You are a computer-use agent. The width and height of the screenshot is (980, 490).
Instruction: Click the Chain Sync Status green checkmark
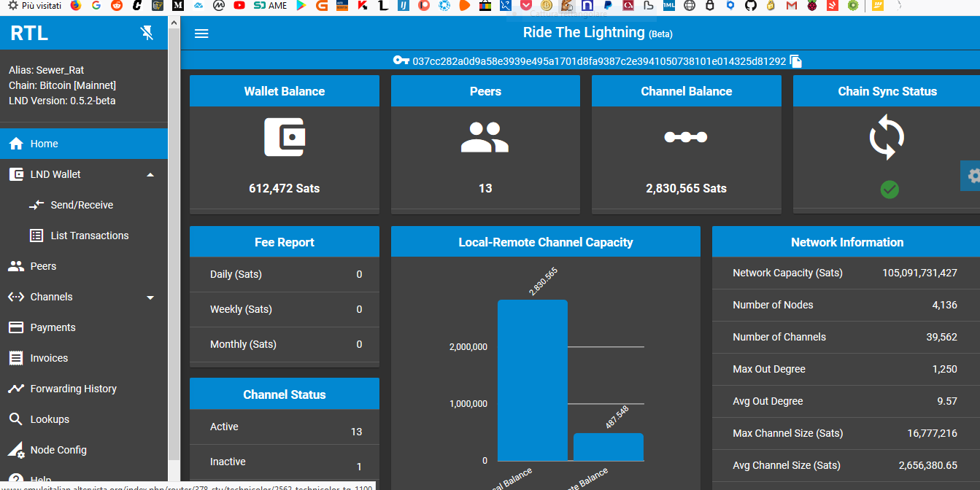(x=889, y=190)
